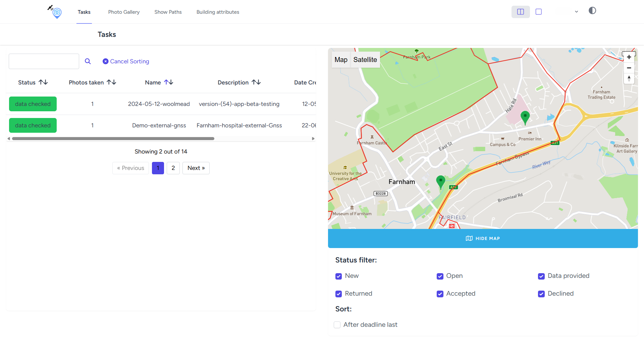Click the green pin near Hale Rd

(x=525, y=117)
